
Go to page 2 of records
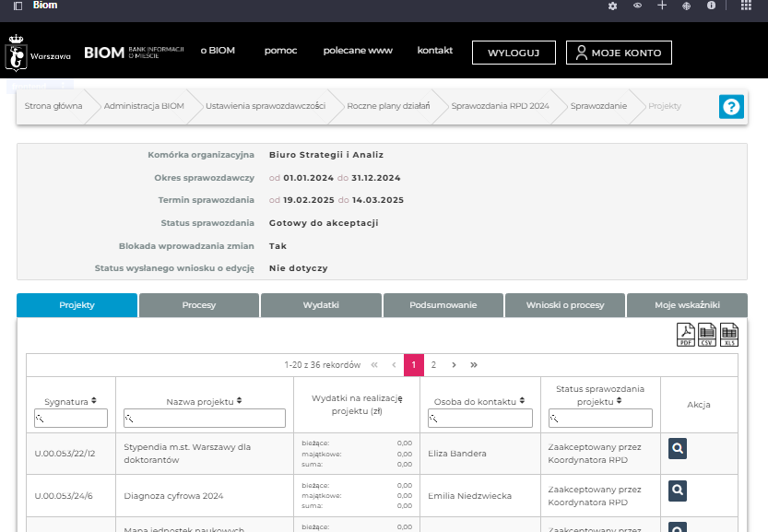[433, 365]
